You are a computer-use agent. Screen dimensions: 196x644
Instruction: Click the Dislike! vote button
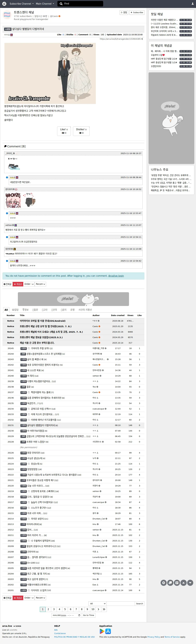coord(81,131)
